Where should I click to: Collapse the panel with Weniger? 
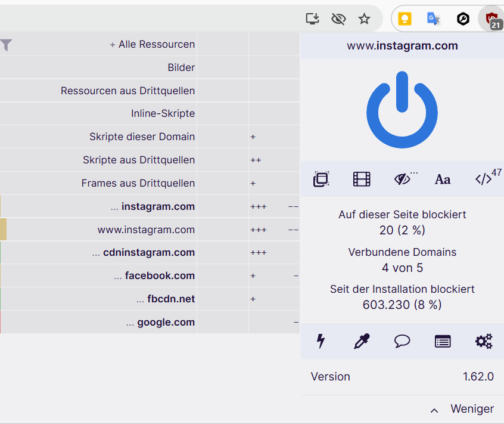[x=462, y=409]
